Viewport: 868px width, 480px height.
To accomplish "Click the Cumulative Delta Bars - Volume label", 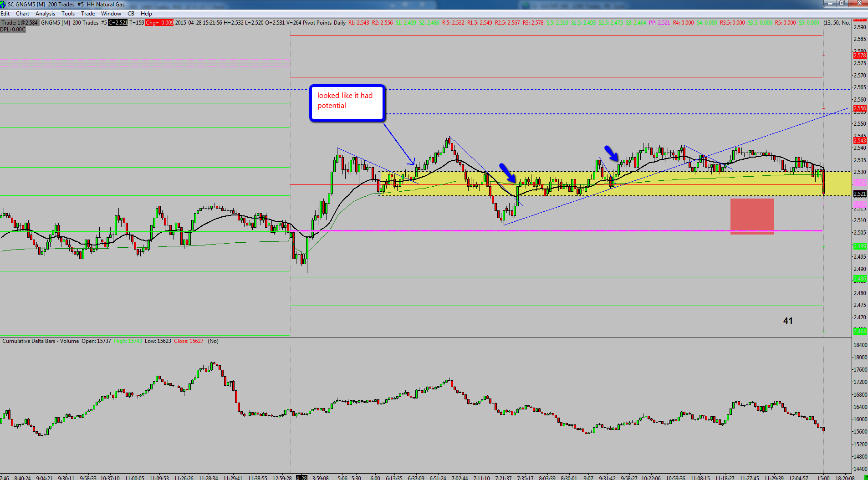I will point(41,341).
